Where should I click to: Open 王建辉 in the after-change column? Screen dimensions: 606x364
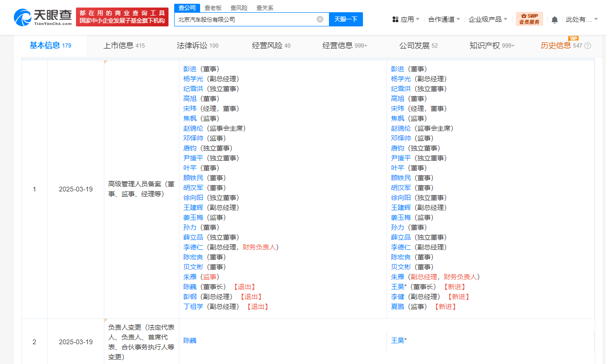(401, 207)
